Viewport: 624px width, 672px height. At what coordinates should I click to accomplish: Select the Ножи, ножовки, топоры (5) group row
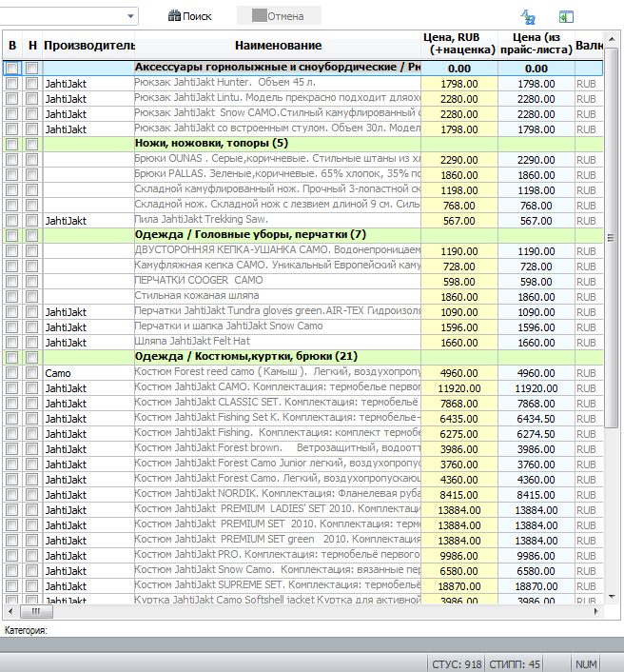(x=302, y=144)
